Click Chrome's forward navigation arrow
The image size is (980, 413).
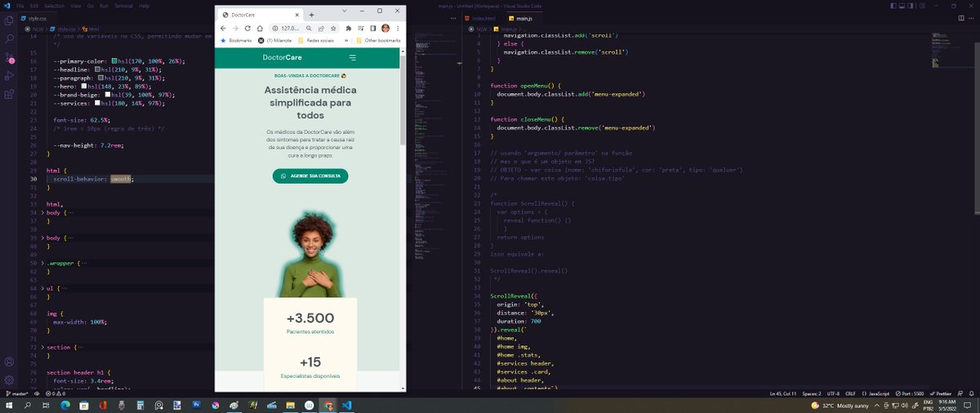tap(235, 28)
